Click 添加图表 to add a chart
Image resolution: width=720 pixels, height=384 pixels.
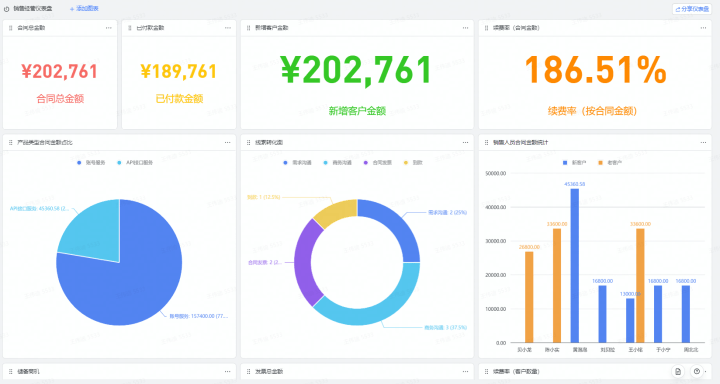coord(84,9)
